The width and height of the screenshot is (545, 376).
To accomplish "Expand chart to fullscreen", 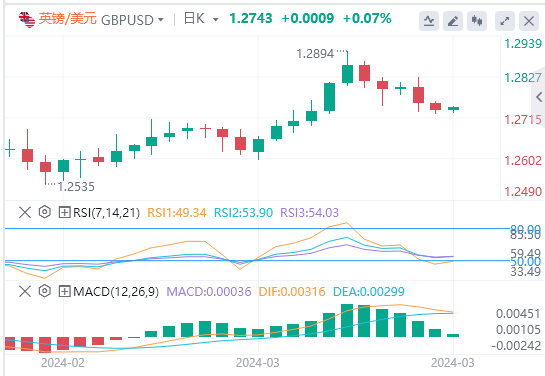I will pos(505,21).
